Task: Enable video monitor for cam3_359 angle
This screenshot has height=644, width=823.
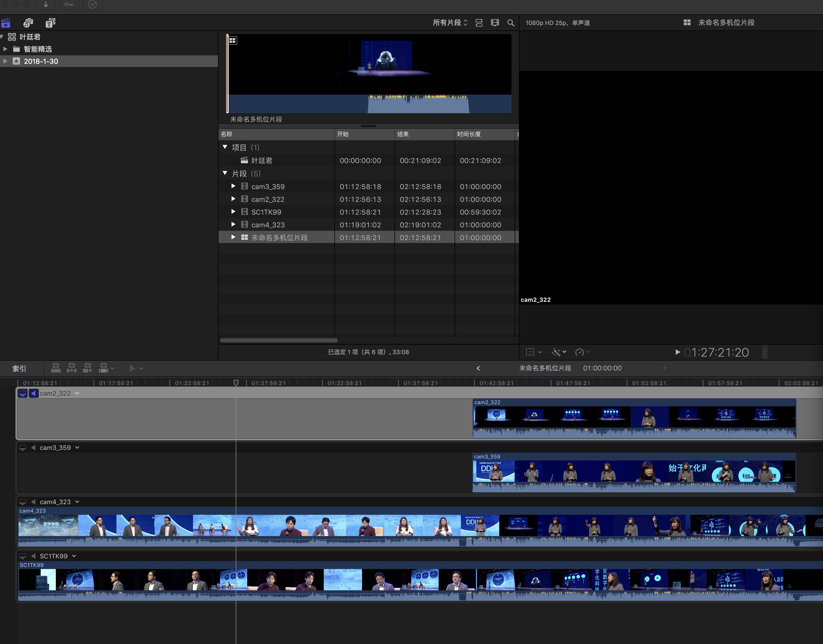Action: tap(23, 448)
